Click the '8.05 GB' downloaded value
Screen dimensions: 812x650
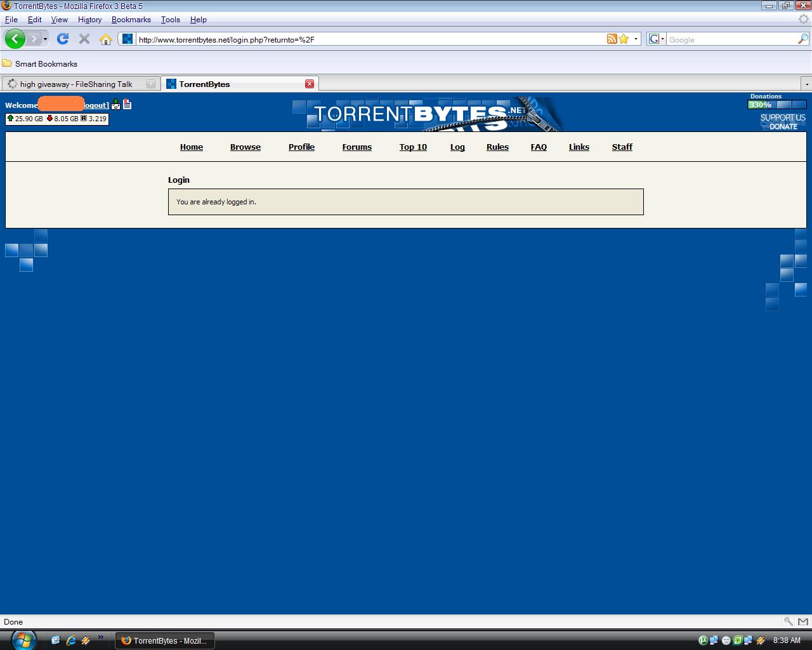click(x=66, y=119)
